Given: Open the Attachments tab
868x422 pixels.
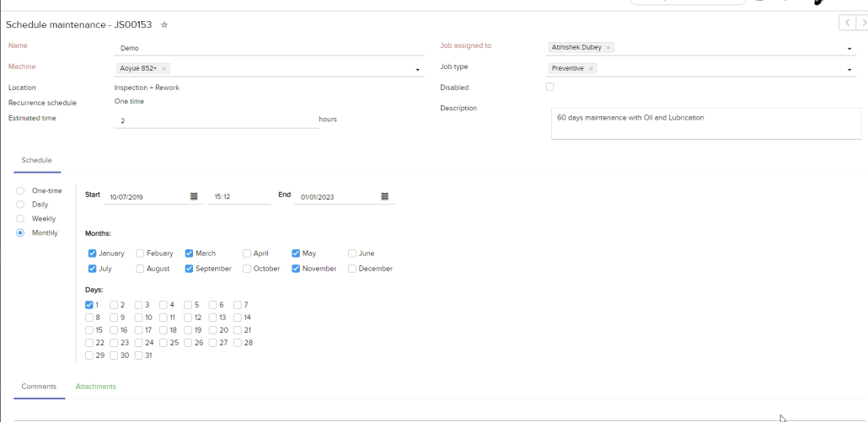Looking at the screenshot, I should [x=96, y=387].
